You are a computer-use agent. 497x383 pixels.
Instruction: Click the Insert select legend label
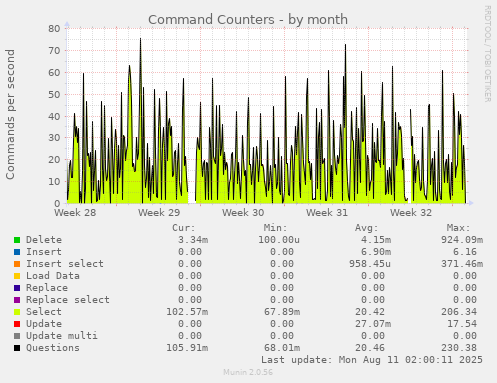[x=65, y=264]
